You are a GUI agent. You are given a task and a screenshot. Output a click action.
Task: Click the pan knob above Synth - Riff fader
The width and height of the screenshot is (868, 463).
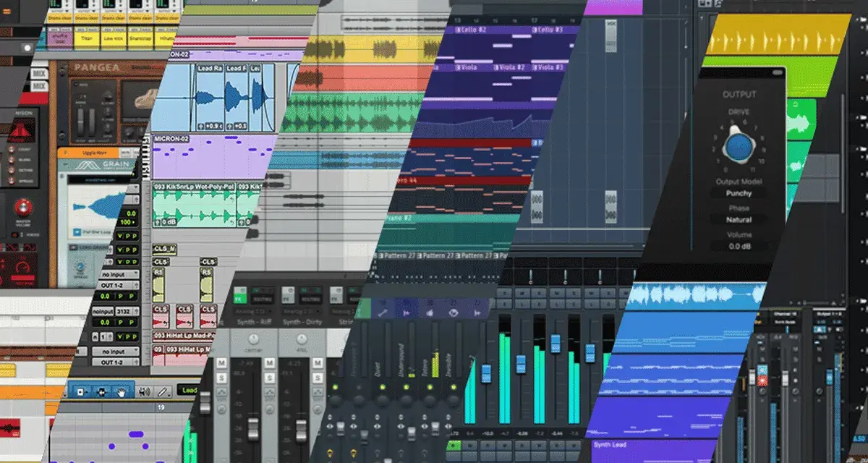click(253, 340)
